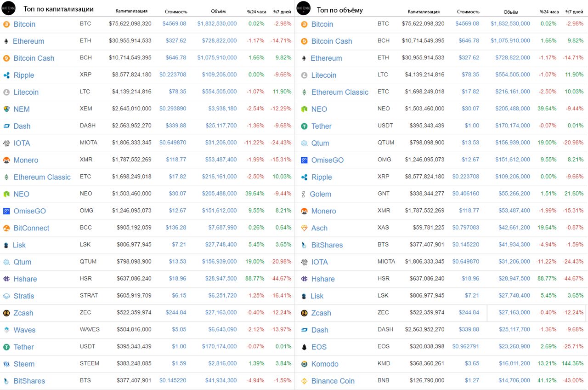Click the OmiseGO icon in the volume table
The width and height of the screenshot is (588, 390).
click(x=304, y=160)
